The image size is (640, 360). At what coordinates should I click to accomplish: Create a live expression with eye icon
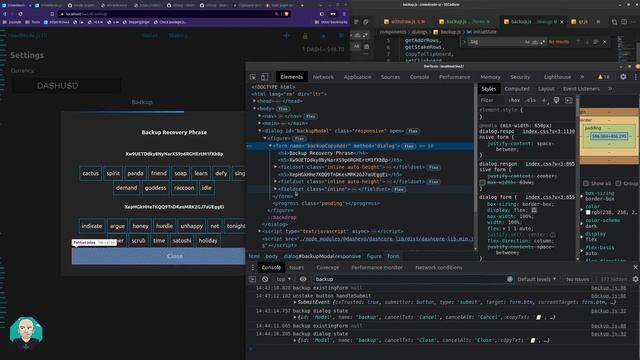303,279
